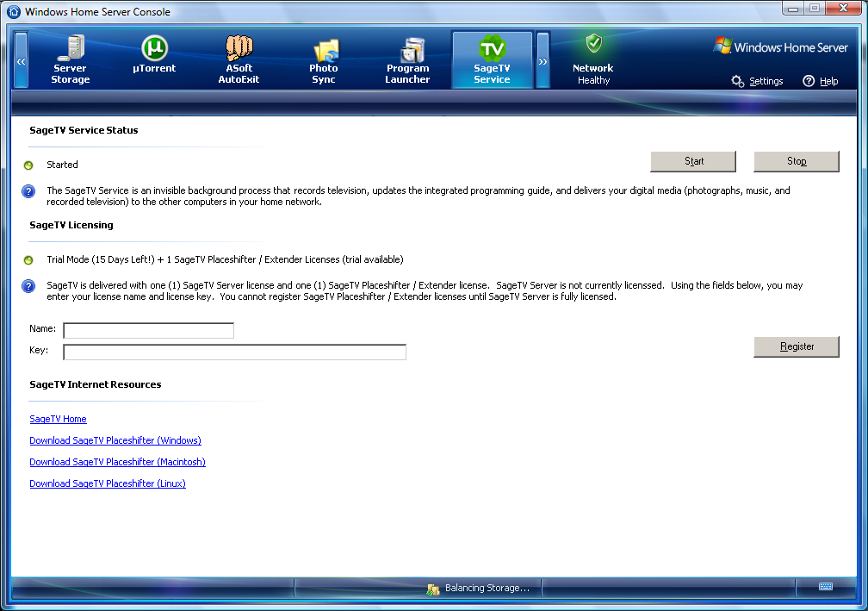Click the keyboard icon in status bar
868x611 pixels.
click(x=825, y=587)
